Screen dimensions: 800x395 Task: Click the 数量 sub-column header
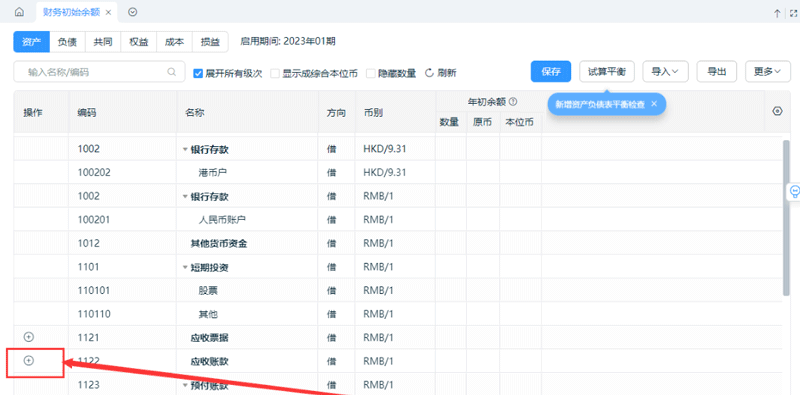449,122
